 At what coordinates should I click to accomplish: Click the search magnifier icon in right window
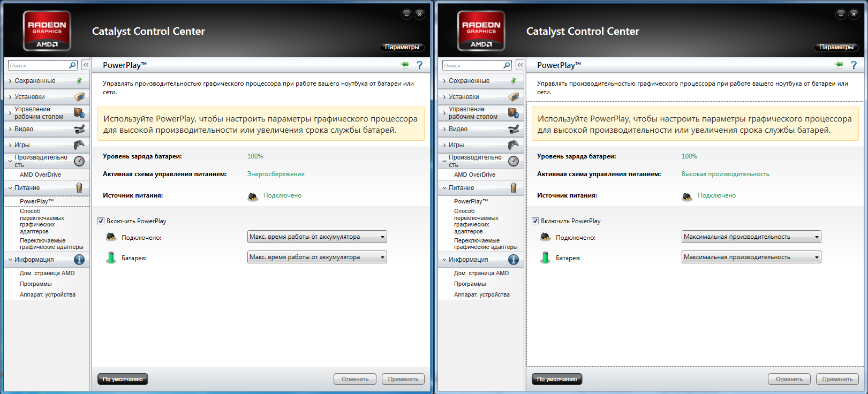[507, 65]
